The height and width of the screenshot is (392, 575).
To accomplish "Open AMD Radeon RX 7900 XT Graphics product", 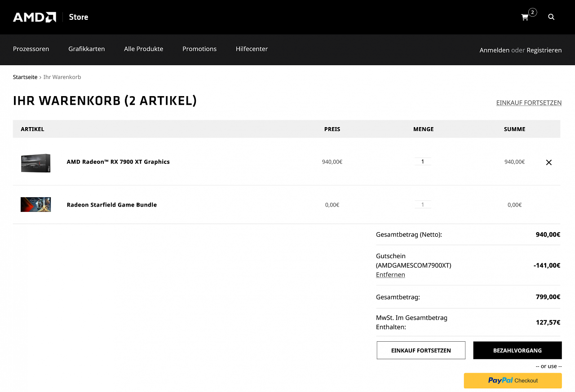I will (x=118, y=162).
